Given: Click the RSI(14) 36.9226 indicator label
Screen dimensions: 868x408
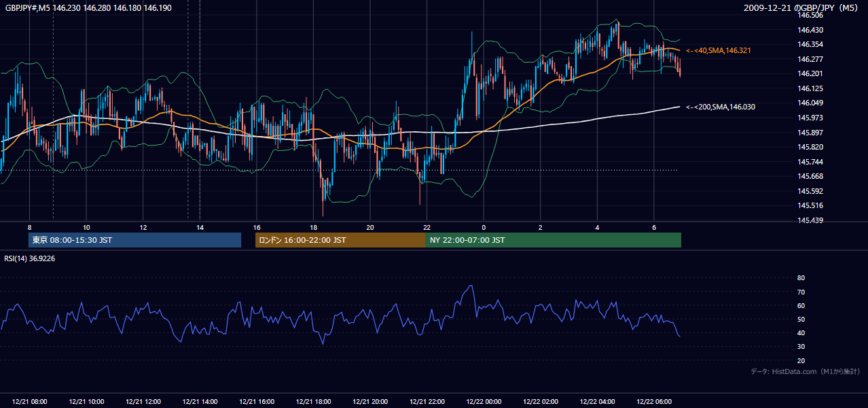Looking at the screenshot, I should 30,258.
